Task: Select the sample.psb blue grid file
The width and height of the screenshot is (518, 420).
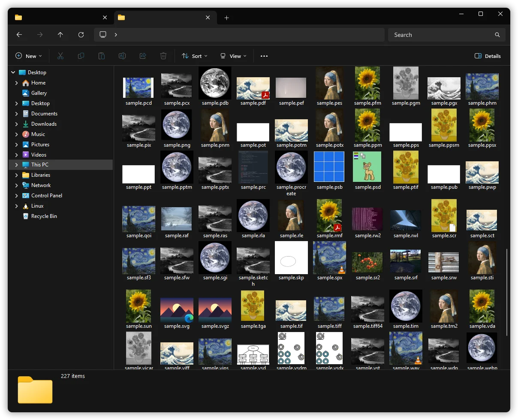Action: tap(330, 166)
